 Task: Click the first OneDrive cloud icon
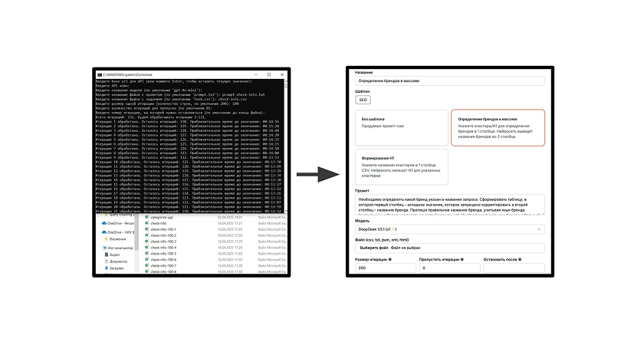103,224
